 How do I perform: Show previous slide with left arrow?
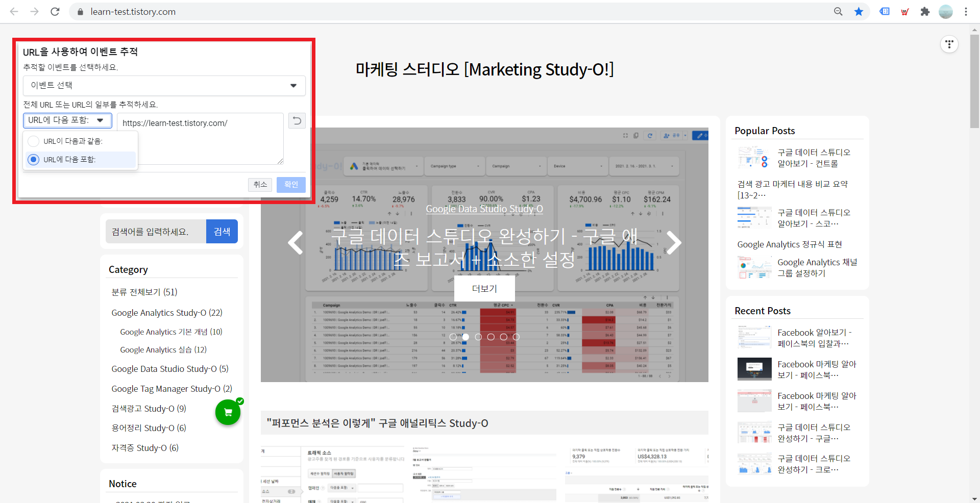coord(296,243)
